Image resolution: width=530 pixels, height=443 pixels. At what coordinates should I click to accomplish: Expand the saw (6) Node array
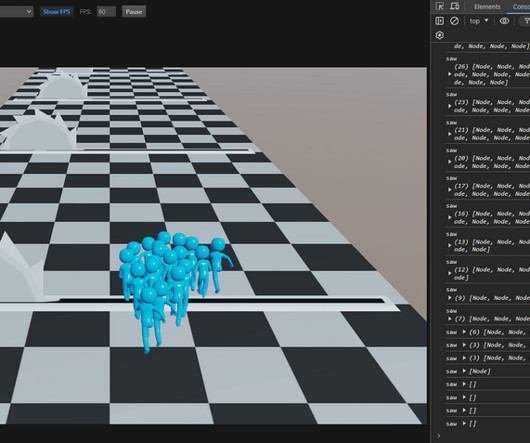pos(464,332)
